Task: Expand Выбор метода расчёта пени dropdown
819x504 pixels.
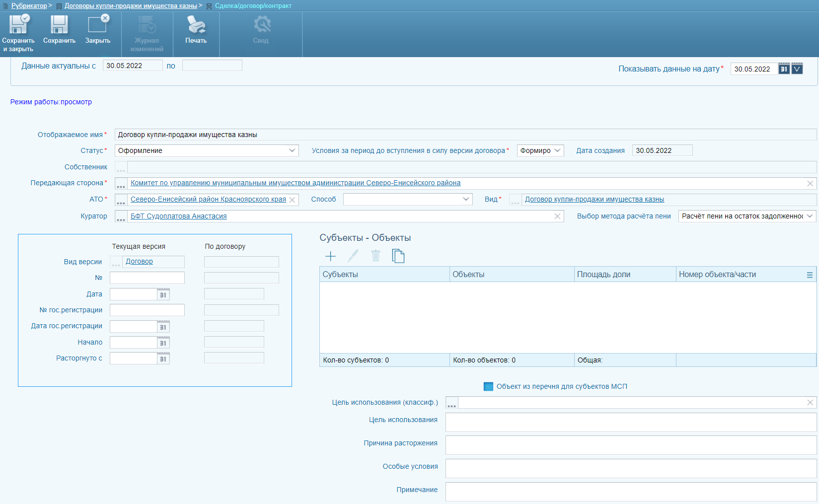Action: click(810, 216)
